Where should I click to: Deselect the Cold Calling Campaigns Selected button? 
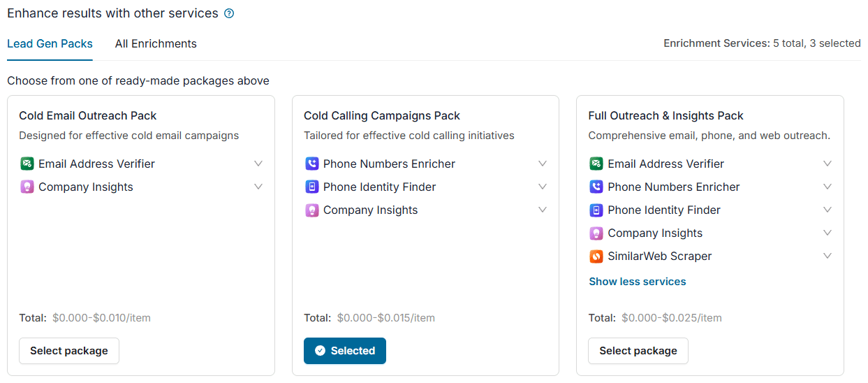[x=345, y=351]
